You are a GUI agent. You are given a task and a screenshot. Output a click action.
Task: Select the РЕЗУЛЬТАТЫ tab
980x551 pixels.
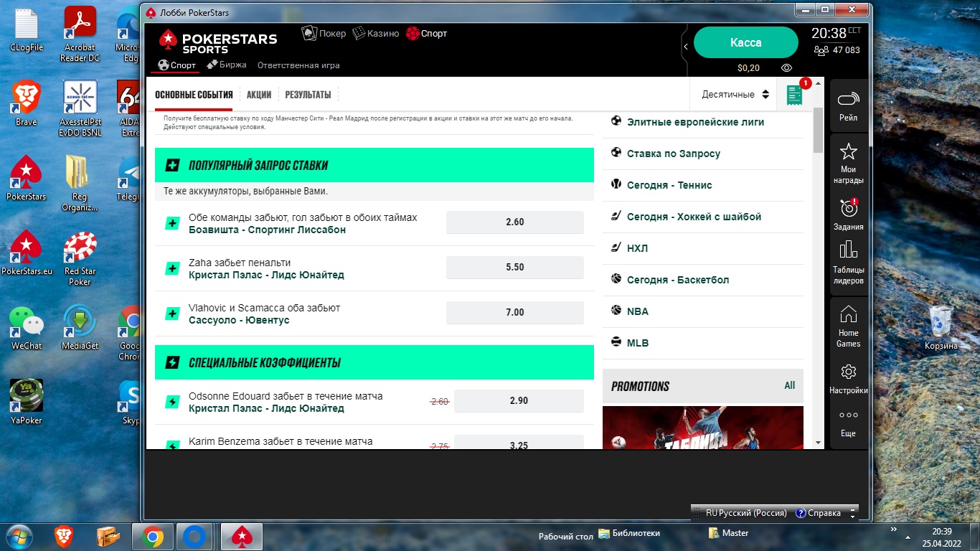coord(308,95)
